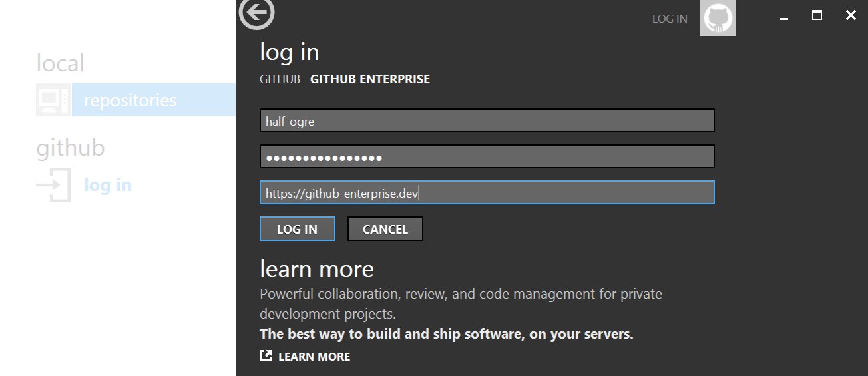The image size is (868, 376).
Task: Focus the password field
Action: point(487,157)
